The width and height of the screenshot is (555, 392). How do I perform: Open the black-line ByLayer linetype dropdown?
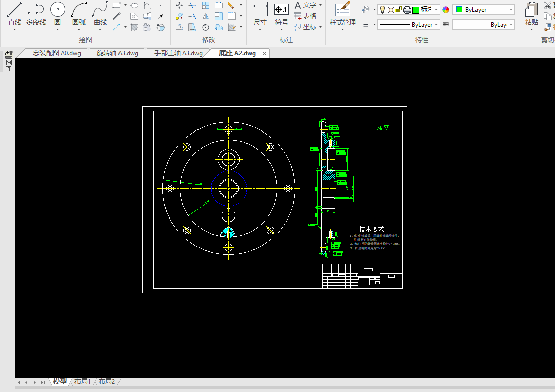436,25
